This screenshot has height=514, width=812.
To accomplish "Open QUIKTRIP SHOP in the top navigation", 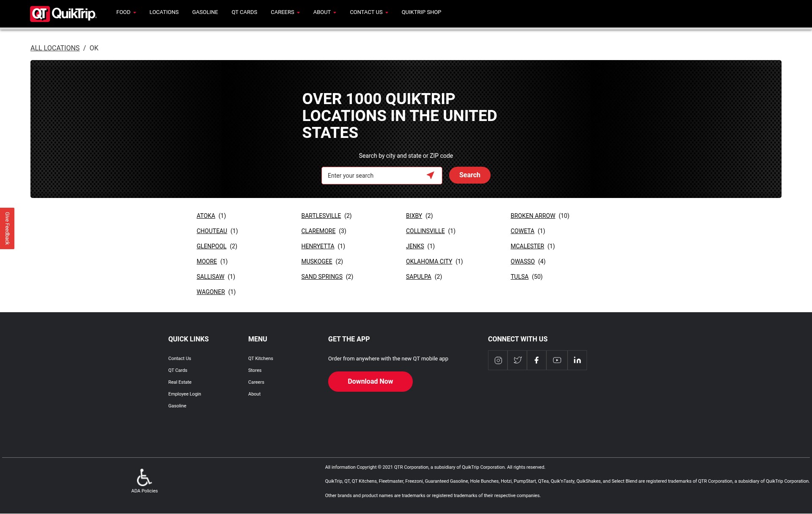I will tap(421, 12).
